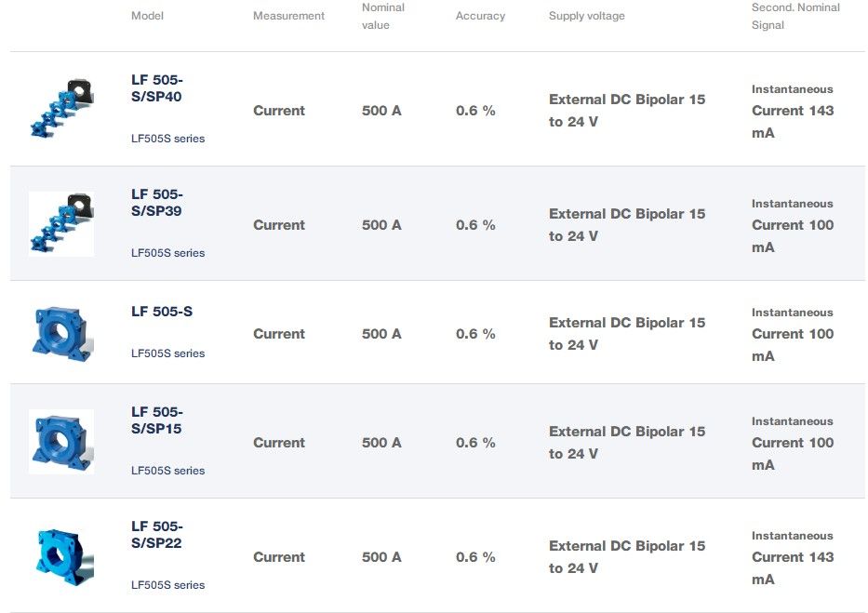Sort by the Model column header

click(x=147, y=16)
